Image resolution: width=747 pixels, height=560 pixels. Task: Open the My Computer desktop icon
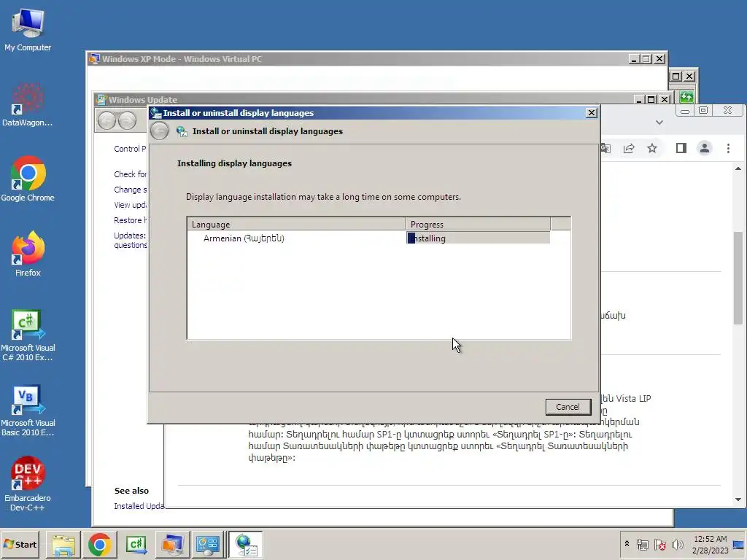click(x=28, y=29)
